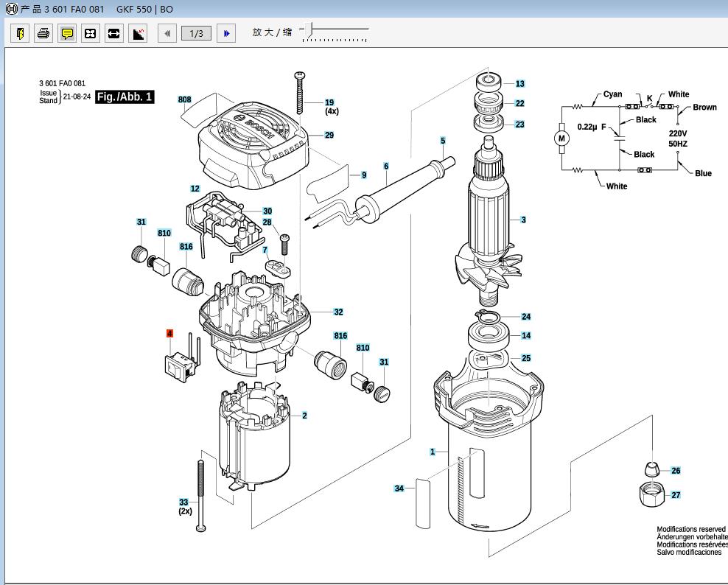
Task: Select part number 1 motor housing label
Action: click(x=433, y=452)
